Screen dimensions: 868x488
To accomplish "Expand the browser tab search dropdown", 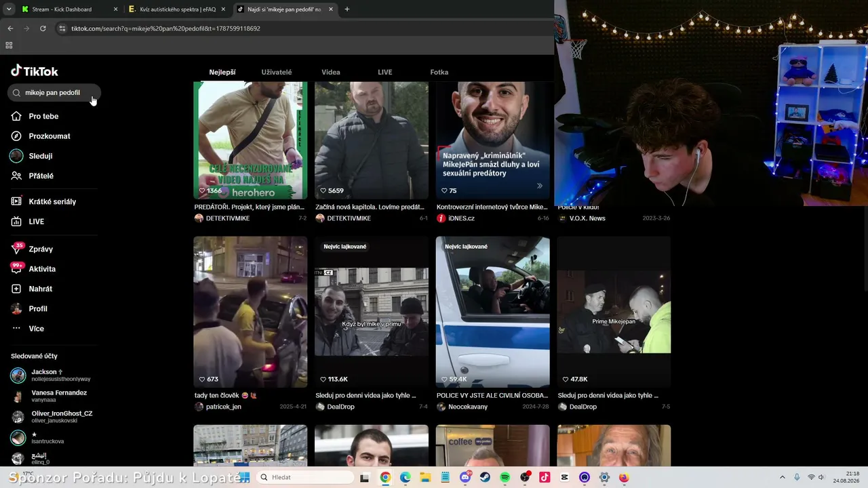I will [9, 9].
